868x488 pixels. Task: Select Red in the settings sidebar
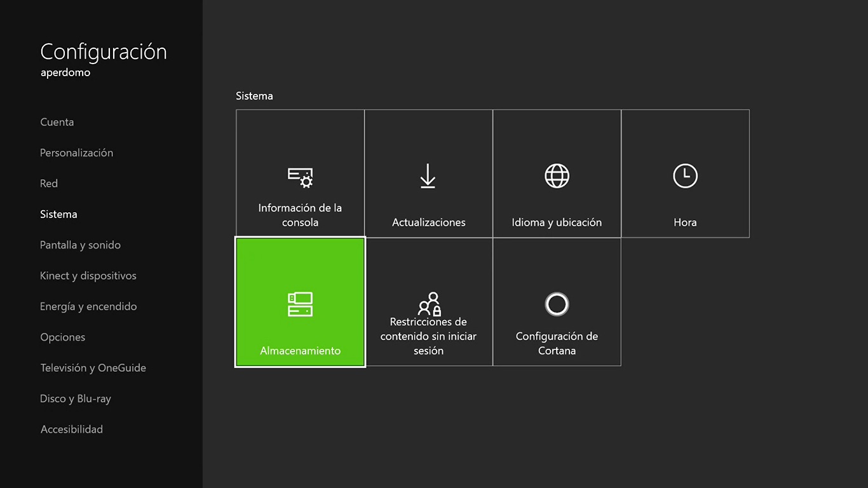(x=49, y=184)
